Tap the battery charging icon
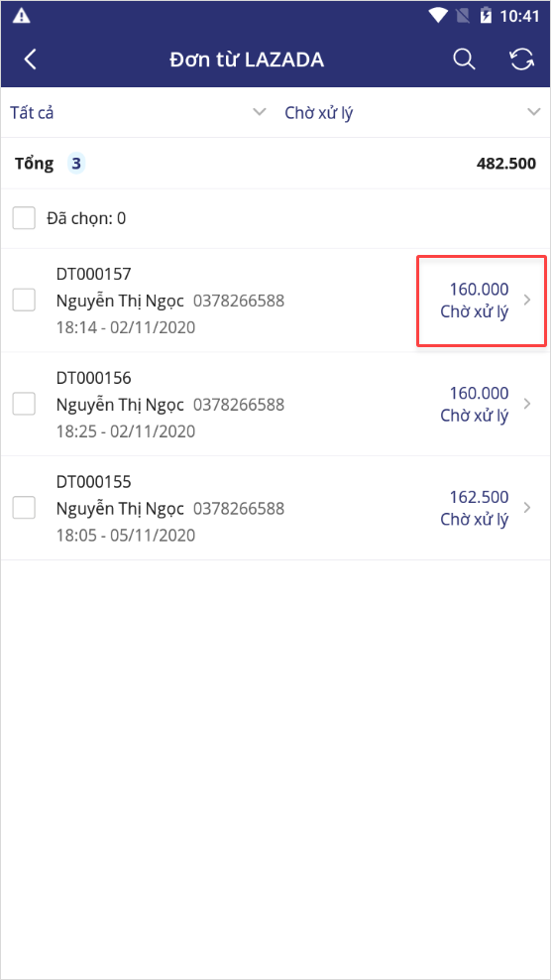 tap(486, 16)
